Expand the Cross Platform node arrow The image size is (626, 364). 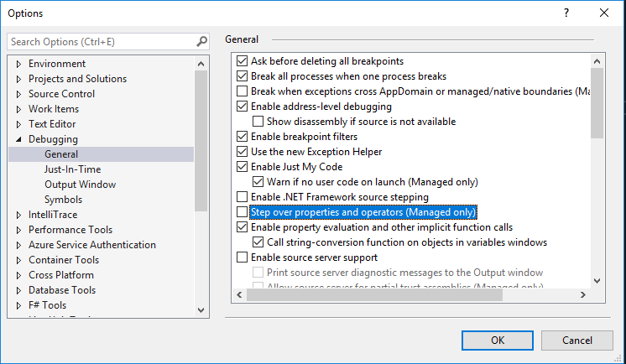pyautogui.click(x=18, y=275)
